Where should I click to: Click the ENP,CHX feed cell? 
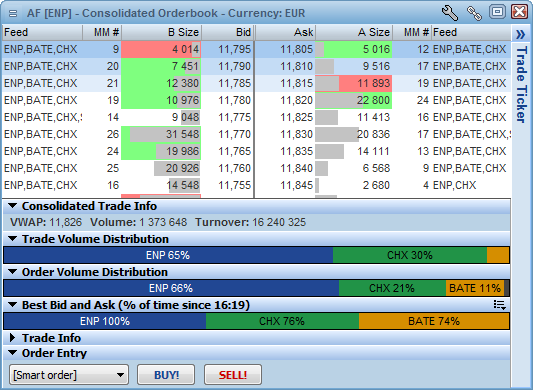coord(454,185)
